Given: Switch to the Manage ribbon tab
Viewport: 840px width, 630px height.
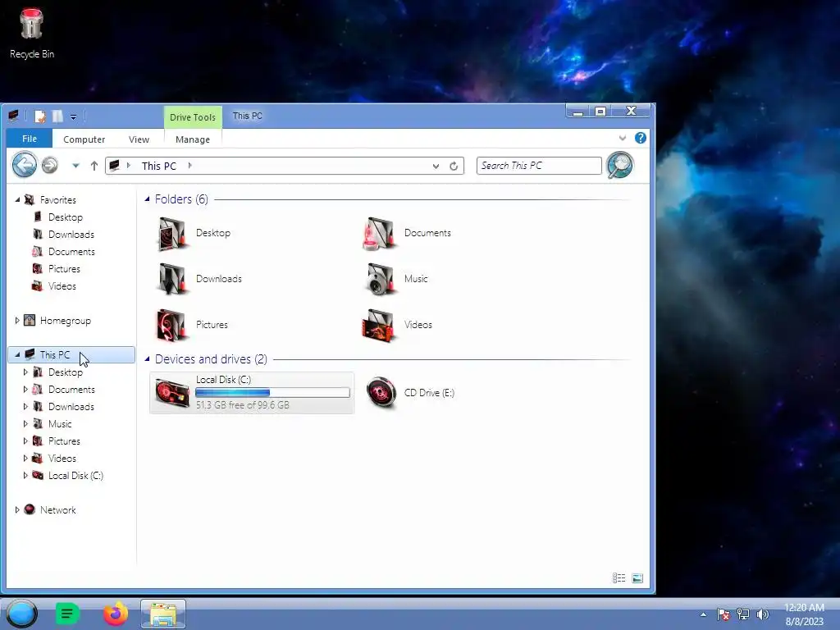Looking at the screenshot, I should 193,139.
